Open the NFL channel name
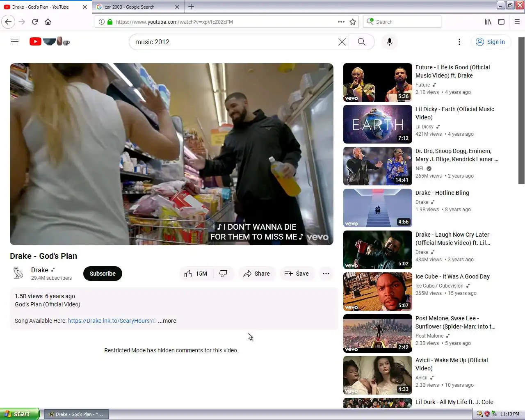This screenshot has width=525, height=420. [x=420, y=169]
